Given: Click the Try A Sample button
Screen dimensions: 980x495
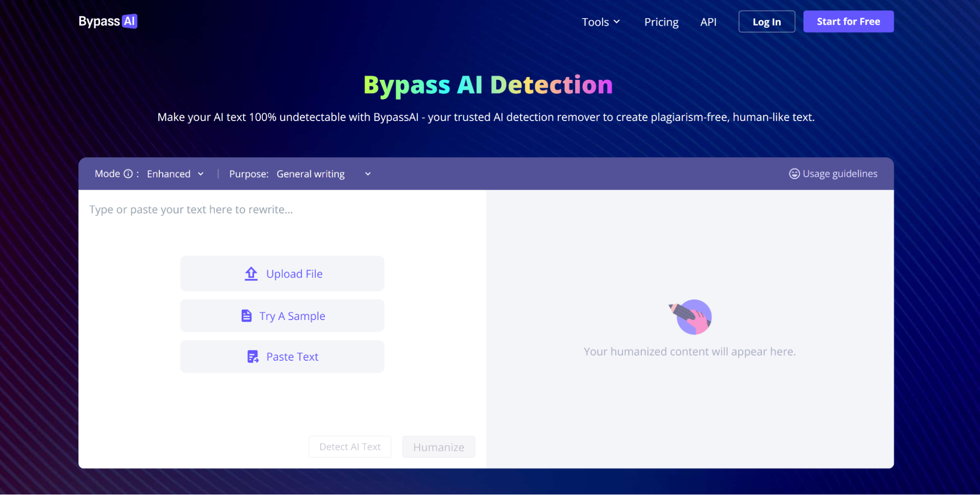Looking at the screenshot, I should (282, 316).
